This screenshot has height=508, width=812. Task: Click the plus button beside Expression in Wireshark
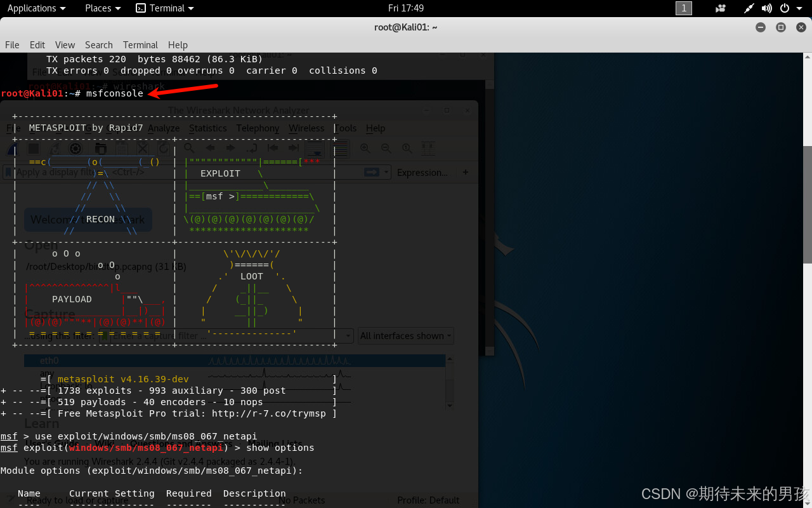click(x=466, y=172)
